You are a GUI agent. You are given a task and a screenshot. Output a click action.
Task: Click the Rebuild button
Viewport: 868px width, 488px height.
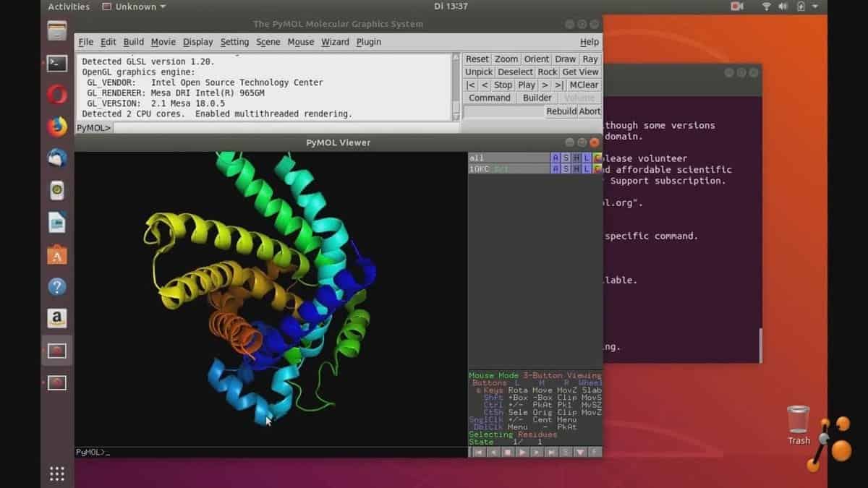tap(562, 111)
